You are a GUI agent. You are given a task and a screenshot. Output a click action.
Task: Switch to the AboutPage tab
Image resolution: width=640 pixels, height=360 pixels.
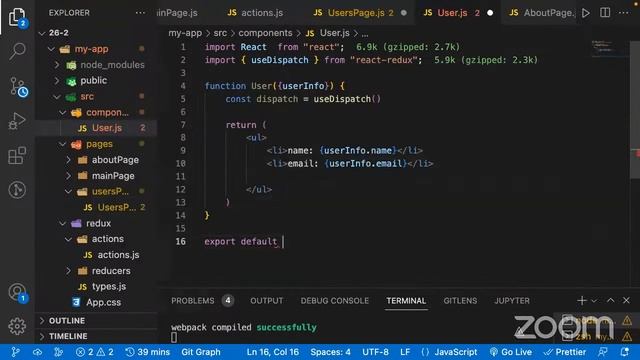542,13
